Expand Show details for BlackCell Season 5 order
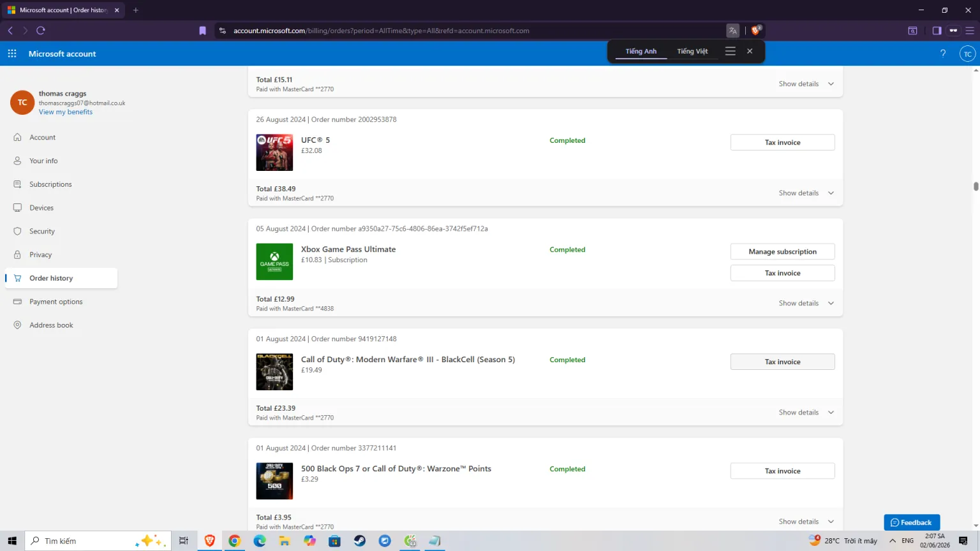980x551 pixels. (x=806, y=413)
